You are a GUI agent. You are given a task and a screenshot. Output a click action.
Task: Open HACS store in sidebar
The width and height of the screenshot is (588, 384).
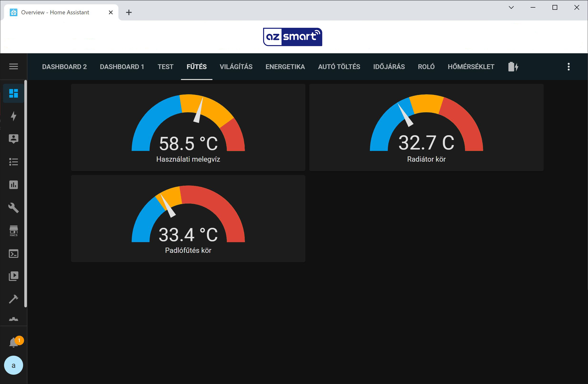14,231
